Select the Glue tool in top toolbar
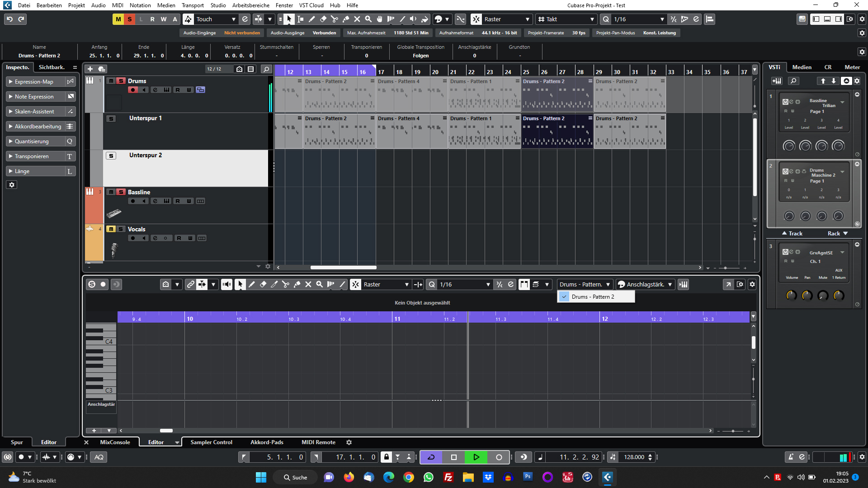 346,19
